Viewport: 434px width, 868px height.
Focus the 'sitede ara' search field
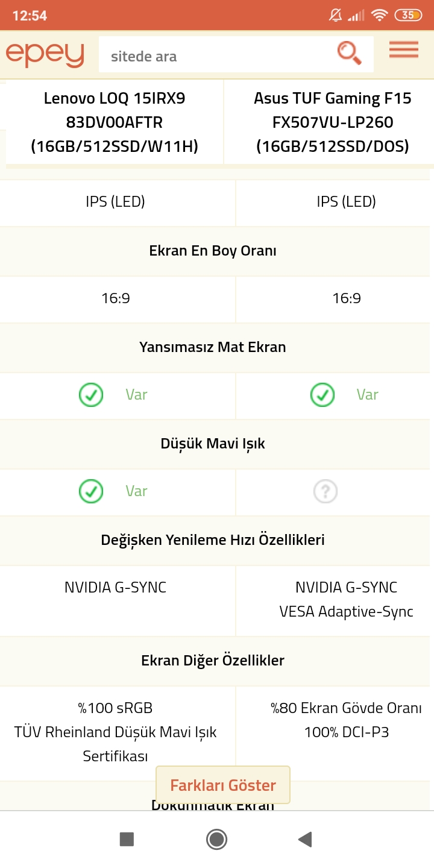pos(217,57)
